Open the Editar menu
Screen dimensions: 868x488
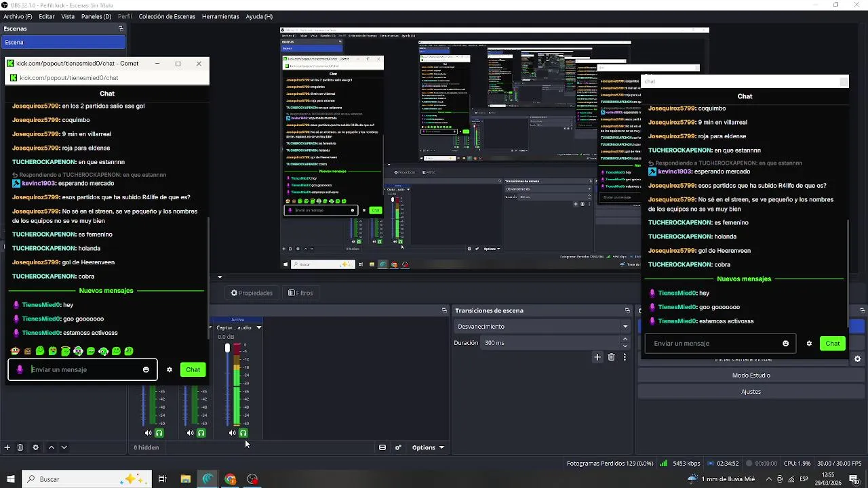(47, 16)
